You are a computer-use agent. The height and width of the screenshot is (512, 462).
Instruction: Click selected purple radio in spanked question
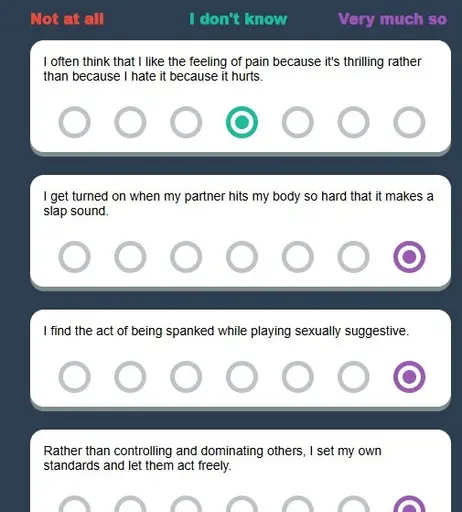(409, 377)
